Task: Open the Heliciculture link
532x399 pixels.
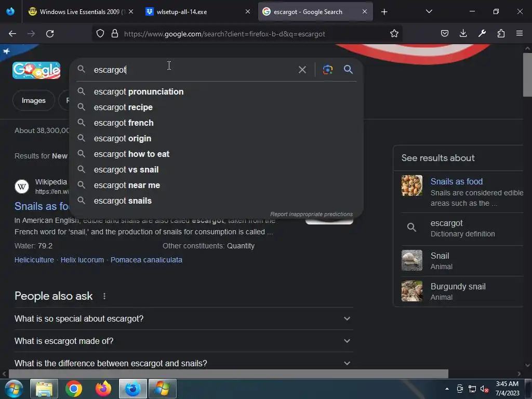Action: (x=34, y=260)
